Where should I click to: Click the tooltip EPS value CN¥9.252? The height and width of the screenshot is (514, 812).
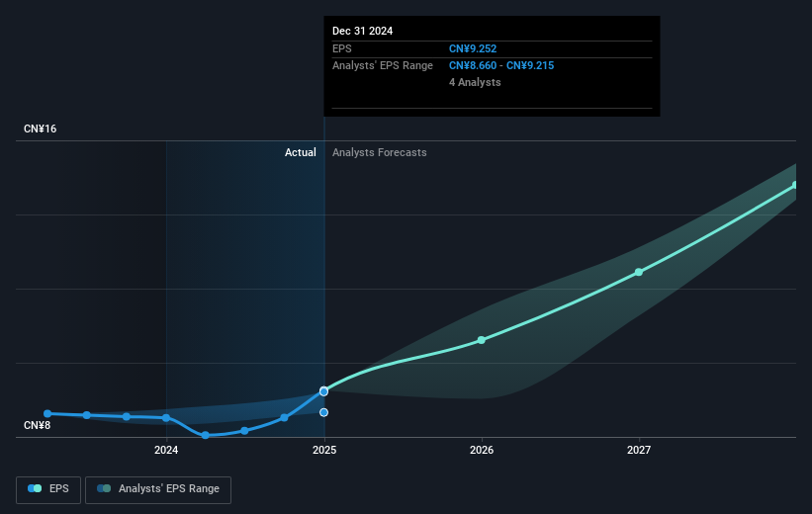point(473,48)
